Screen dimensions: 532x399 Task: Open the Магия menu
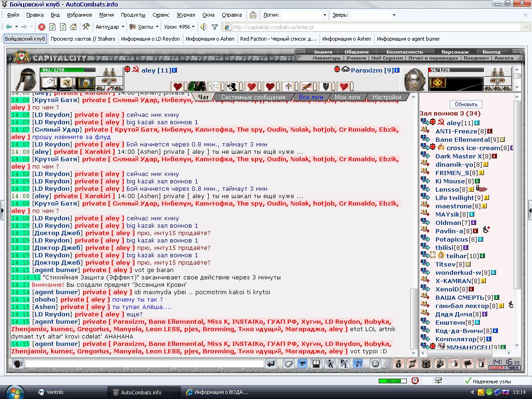click(x=107, y=15)
